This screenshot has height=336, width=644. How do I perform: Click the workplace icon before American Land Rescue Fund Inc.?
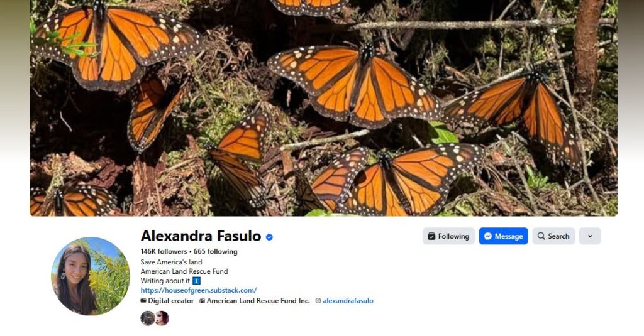point(202,301)
